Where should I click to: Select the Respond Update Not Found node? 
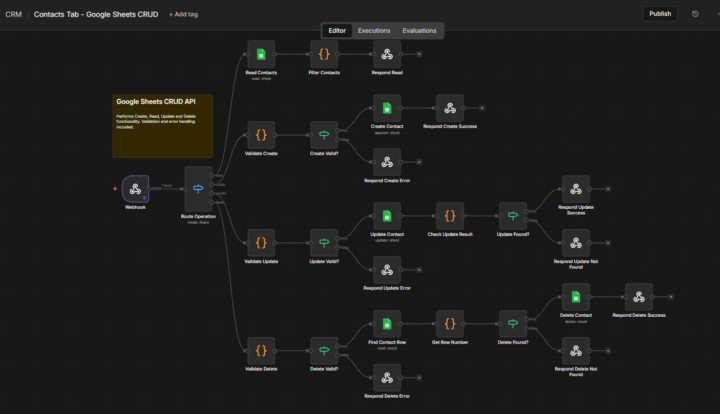[576, 242]
